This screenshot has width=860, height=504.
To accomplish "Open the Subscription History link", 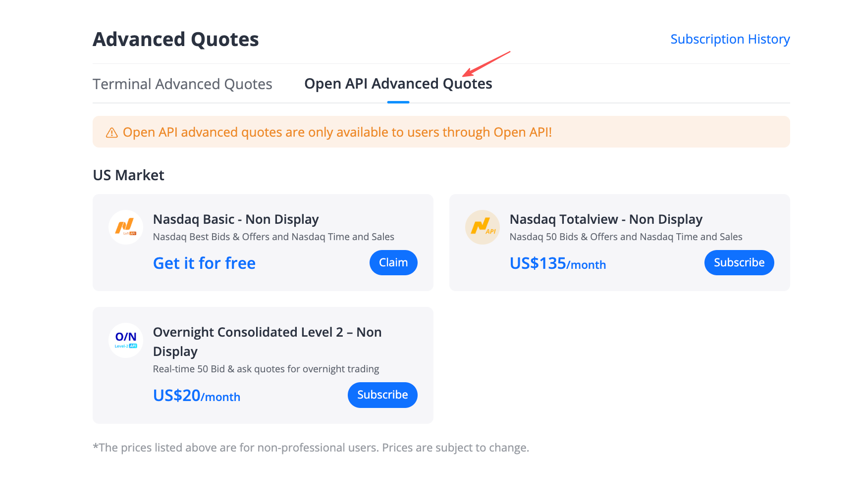I will click(x=730, y=39).
